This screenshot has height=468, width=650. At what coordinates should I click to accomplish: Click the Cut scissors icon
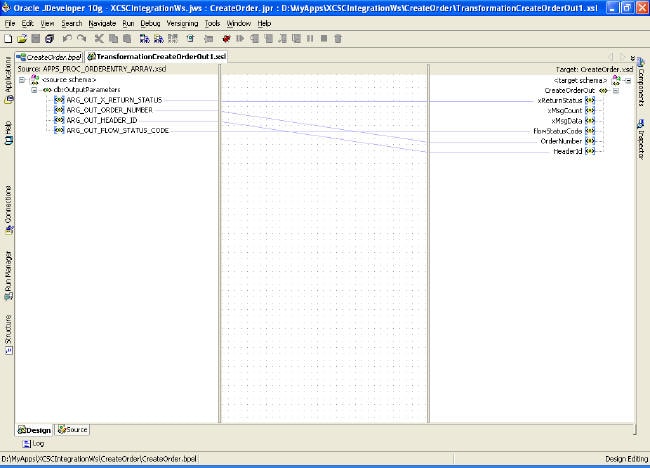pyautogui.click(x=98, y=38)
